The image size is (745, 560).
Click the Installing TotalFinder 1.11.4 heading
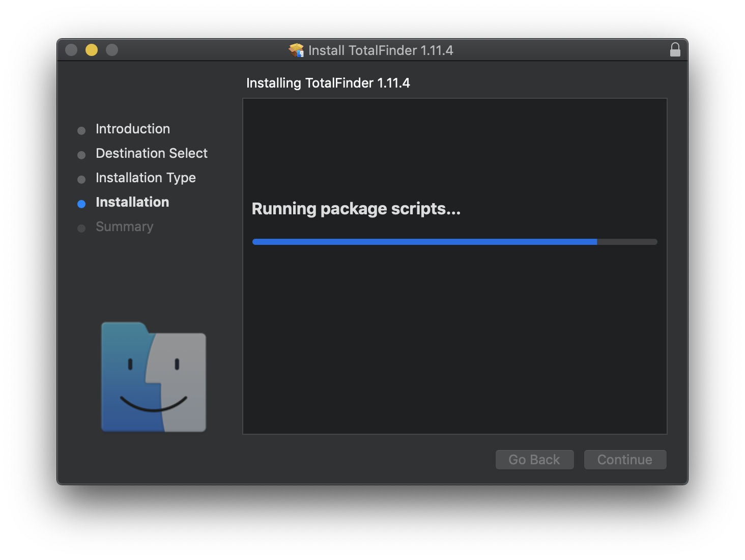click(328, 82)
